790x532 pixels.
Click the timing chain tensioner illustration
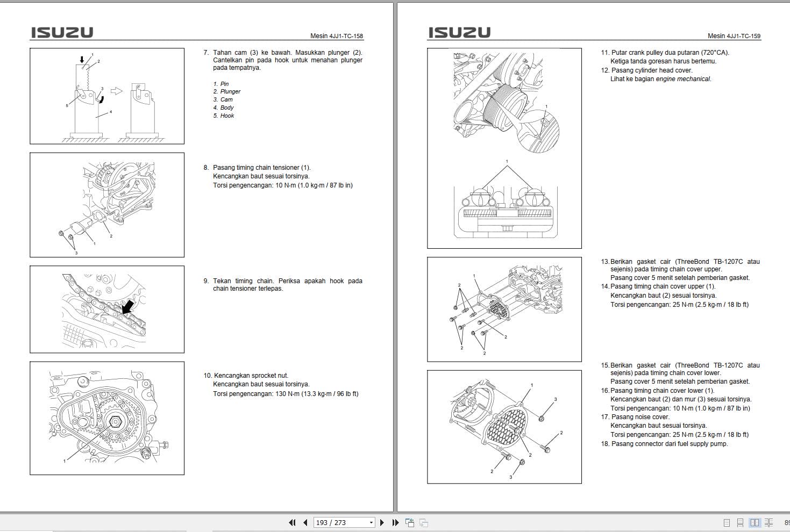[x=106, y=204]
